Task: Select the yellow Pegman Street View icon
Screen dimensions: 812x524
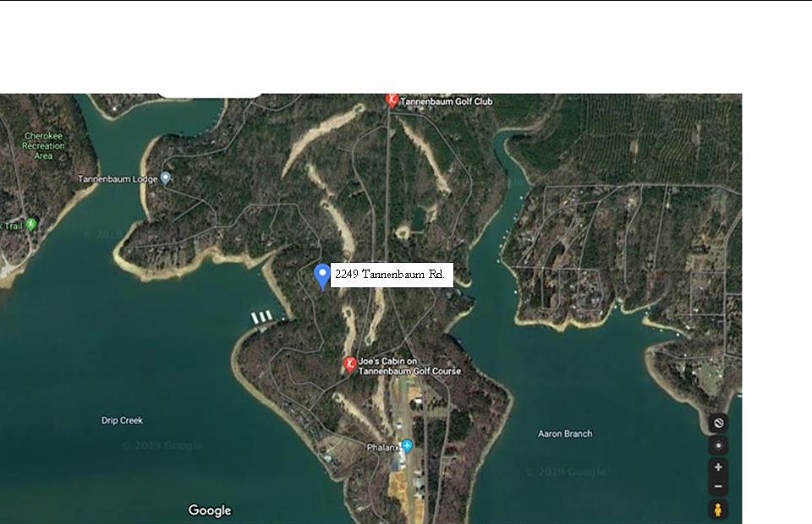Action: (x=718, y=509)
